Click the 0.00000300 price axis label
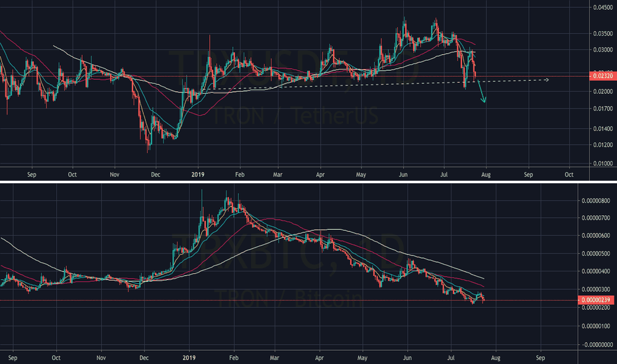Viewport: 617px width, 364px height. tap(596, 289)
